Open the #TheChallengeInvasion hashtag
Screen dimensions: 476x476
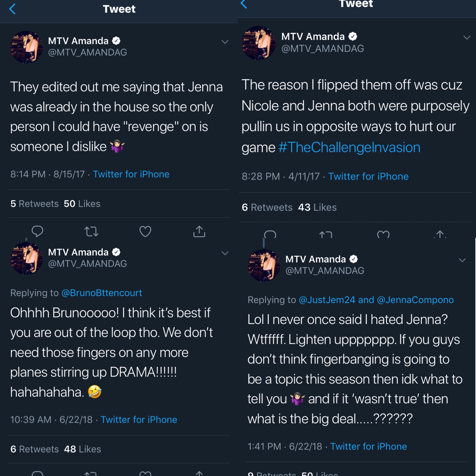349,147
